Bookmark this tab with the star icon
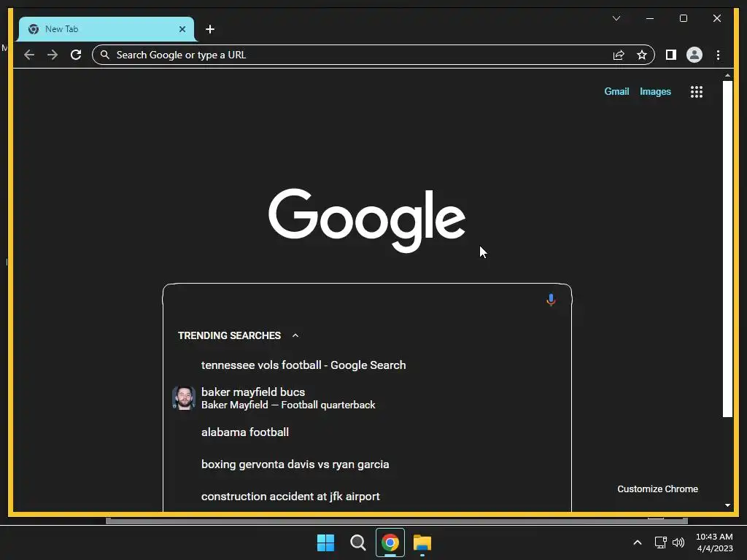 [642, 55]
